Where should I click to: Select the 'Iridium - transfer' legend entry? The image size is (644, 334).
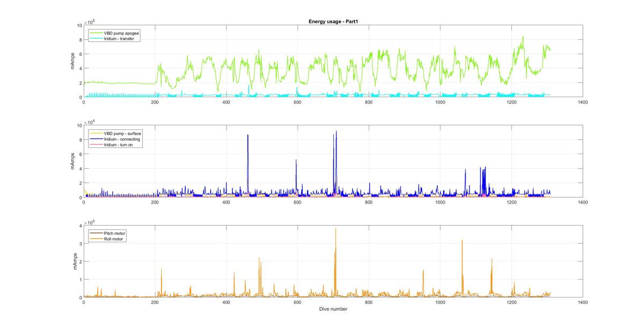pyautogui.click(x=119, y=38)
